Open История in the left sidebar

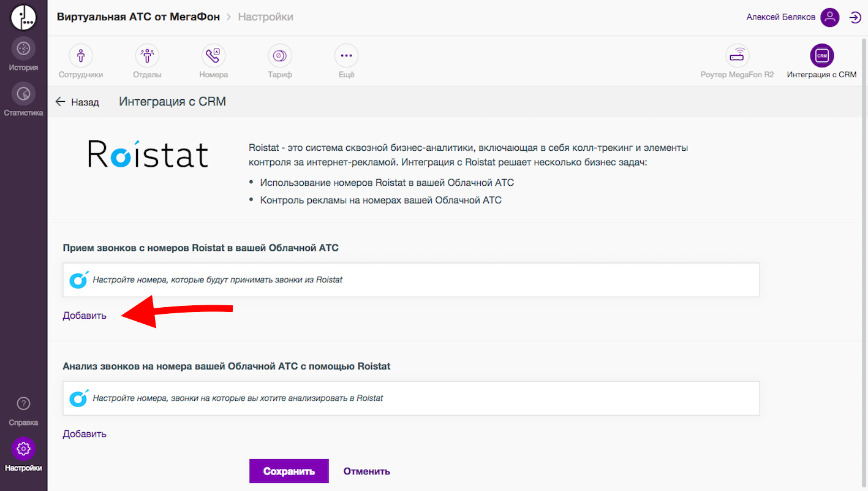point(23,49)
